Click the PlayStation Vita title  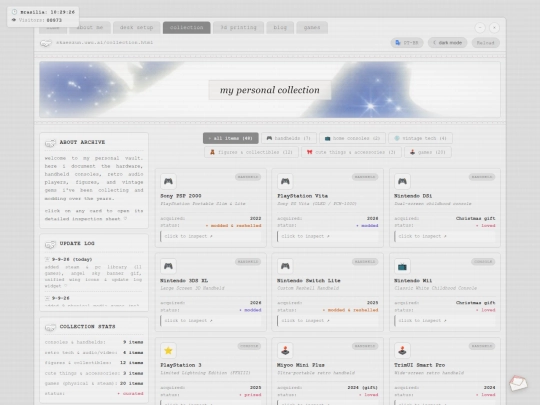[302, 196]
